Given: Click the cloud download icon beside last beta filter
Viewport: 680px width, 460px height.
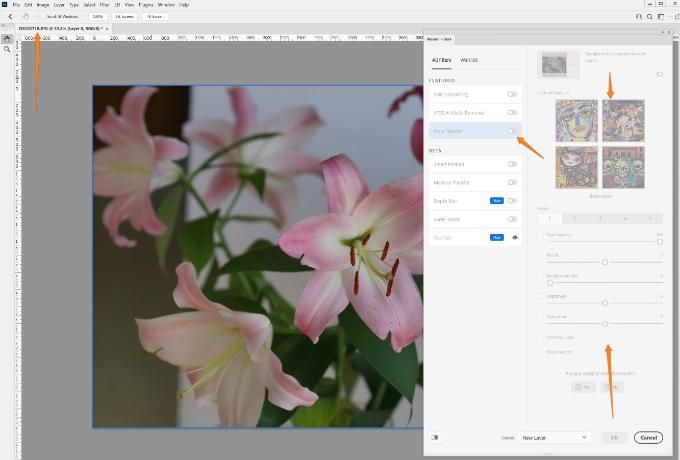Looking at the screenshot, I should pos(515,238).
